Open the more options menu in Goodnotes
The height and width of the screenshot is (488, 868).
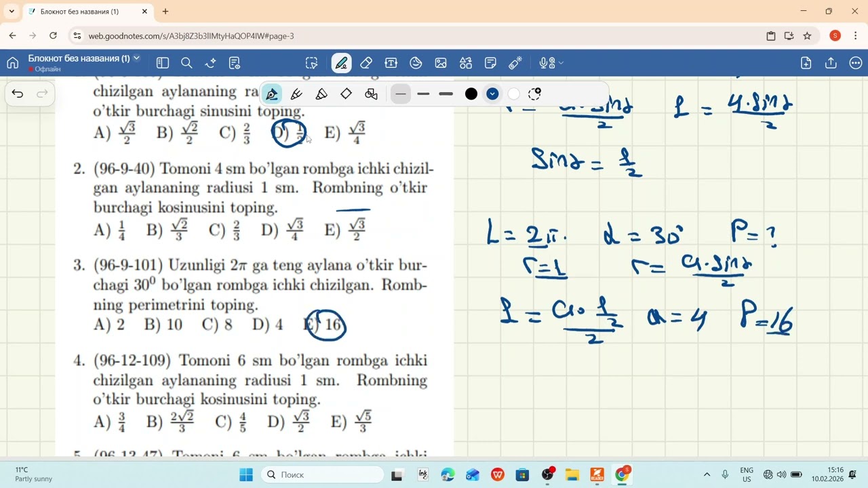coord(856,63)
